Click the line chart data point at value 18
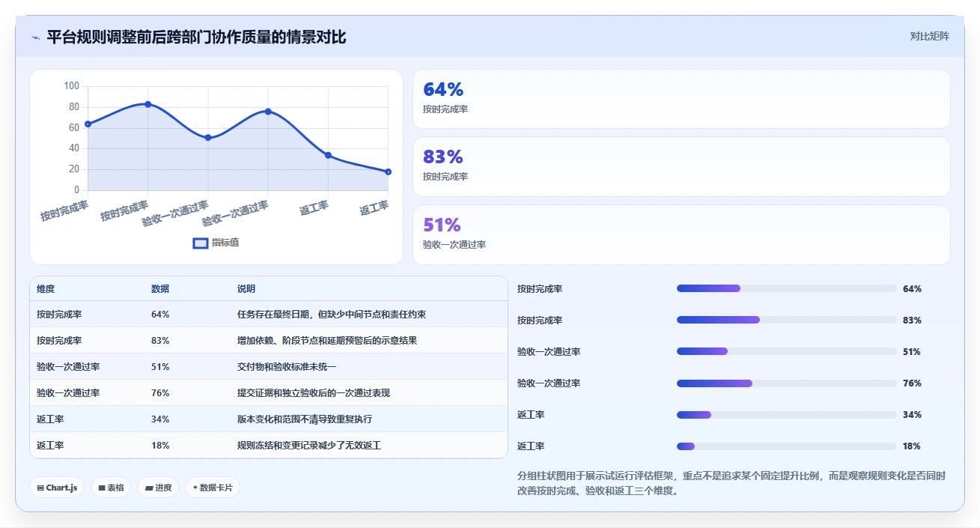Viewport: 980px width, 528px height. pos(388,172)
